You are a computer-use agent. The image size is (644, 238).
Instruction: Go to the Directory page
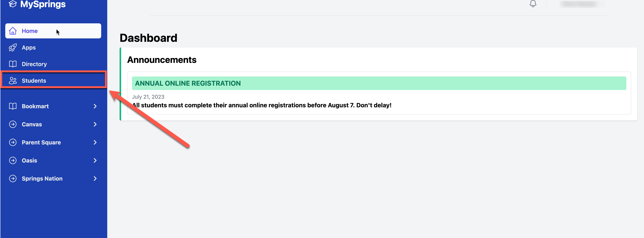(x=34, y=64)
